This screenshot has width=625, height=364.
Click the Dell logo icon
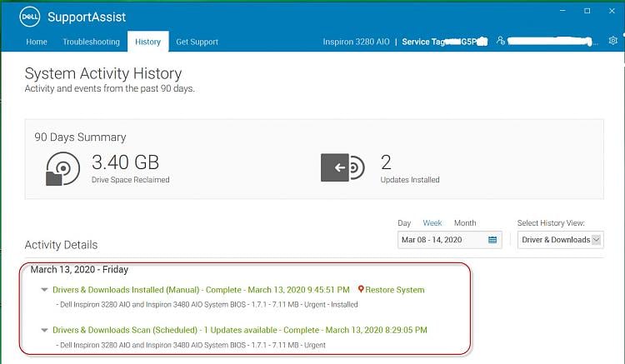[x=29, y=17]
